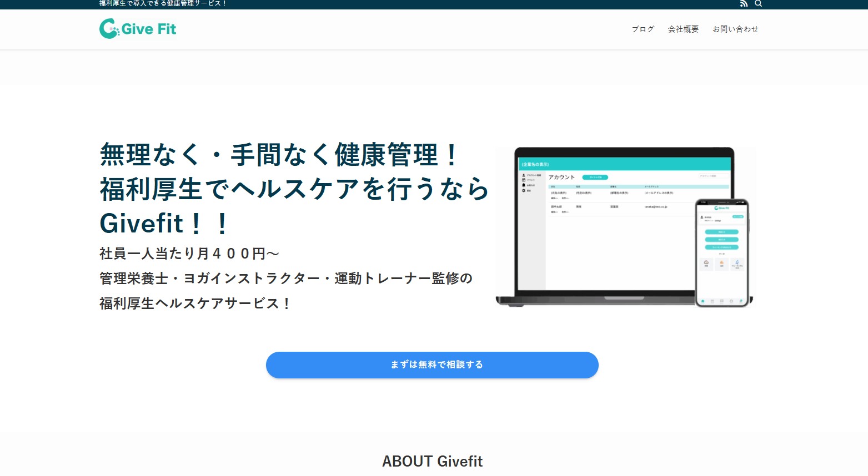Open the 会社概要 menu item
Image resolution: width=868 pixels, height=476 pixels.
pyautogui.click(x=684, y=29)
